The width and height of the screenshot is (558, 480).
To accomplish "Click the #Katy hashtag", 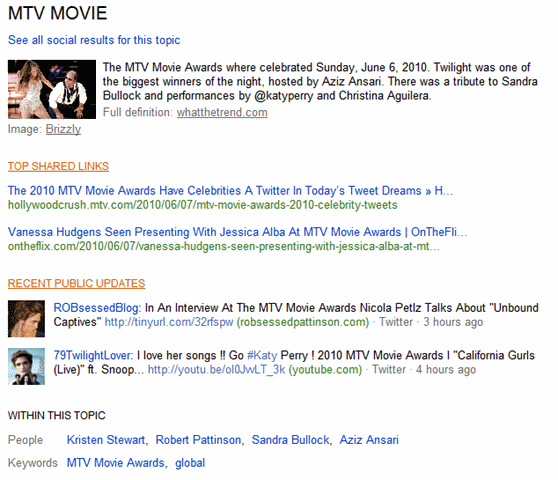I will [262, 355].
